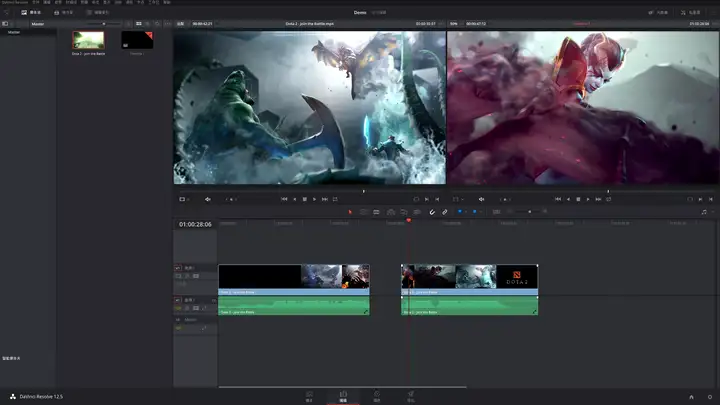Click the Insert clip edit icon
This screenshot has height=405, width=720.
click(391, 212)
